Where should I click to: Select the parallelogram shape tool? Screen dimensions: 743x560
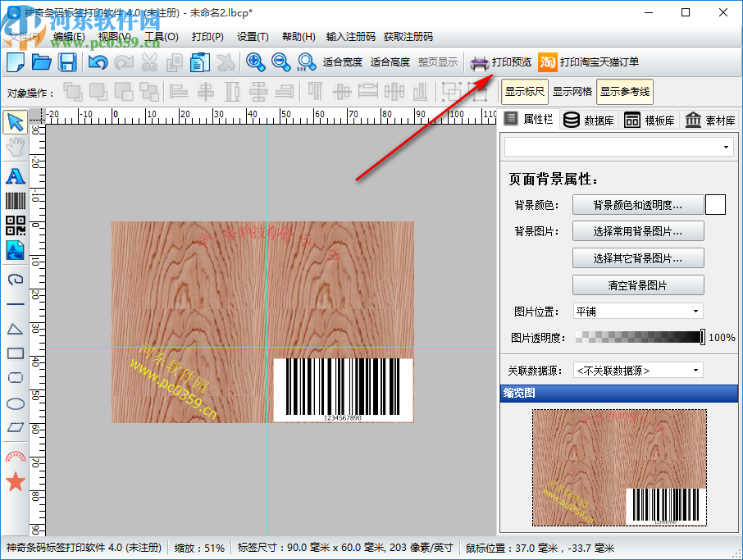point(16,427)
